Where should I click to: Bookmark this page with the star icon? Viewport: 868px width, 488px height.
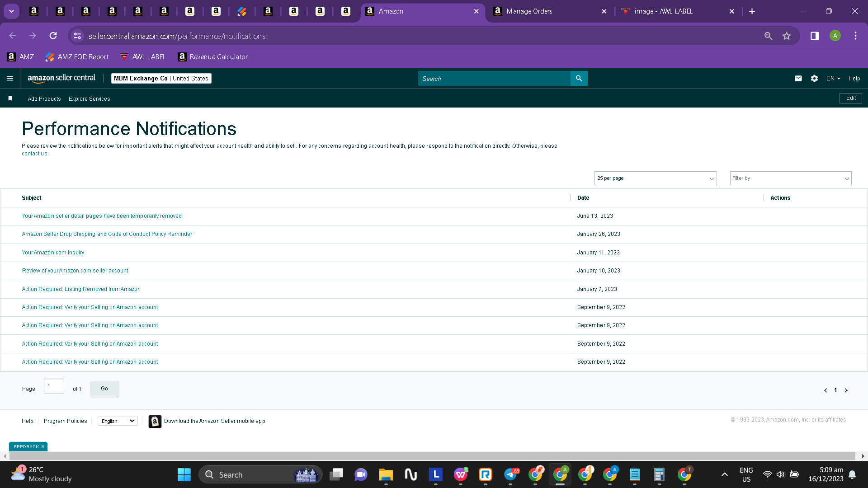pos(787,36)
